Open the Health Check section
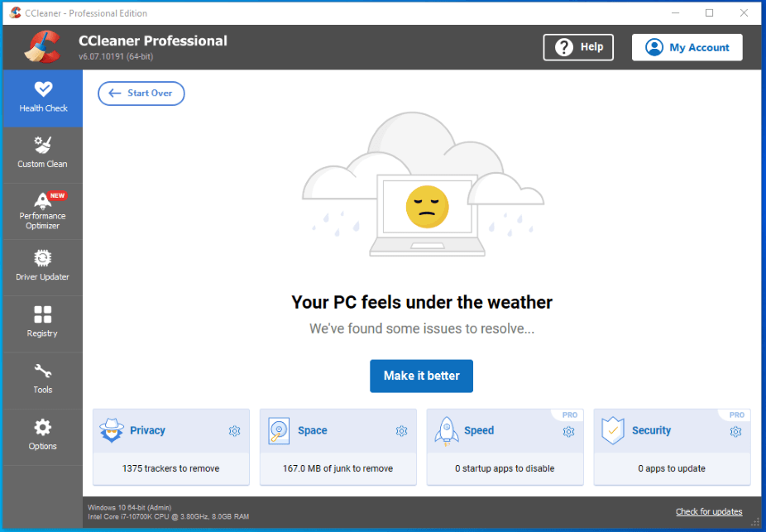This screenshot has height=532, width=766. point(43,98)
